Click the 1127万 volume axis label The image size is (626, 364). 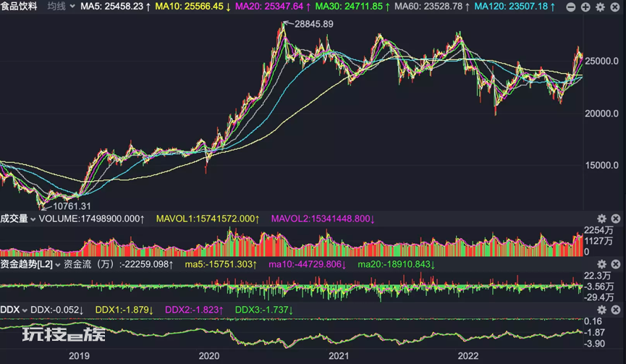(598, 241)
